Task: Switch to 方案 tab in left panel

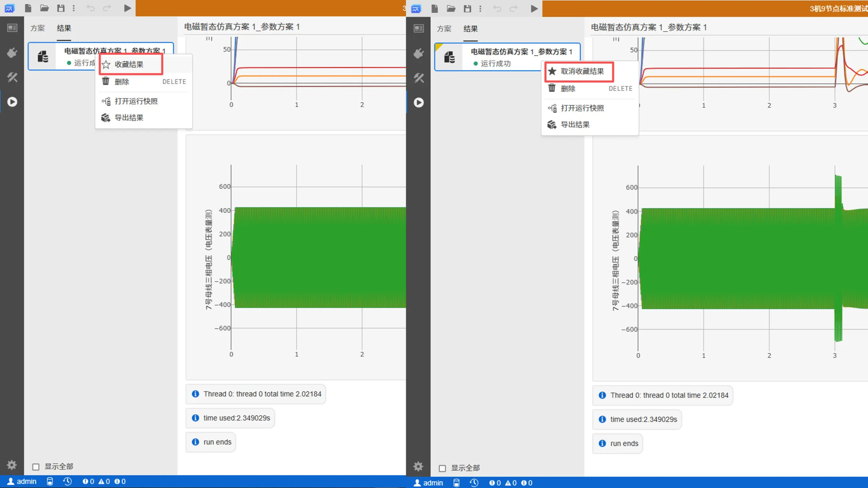Action: [37, 28]
